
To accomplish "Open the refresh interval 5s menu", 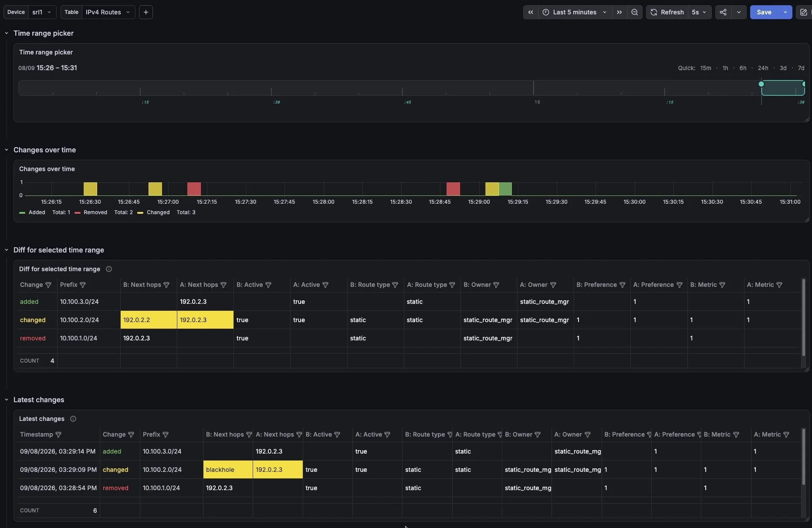I will pyautogui.click(x=699, y=12).
